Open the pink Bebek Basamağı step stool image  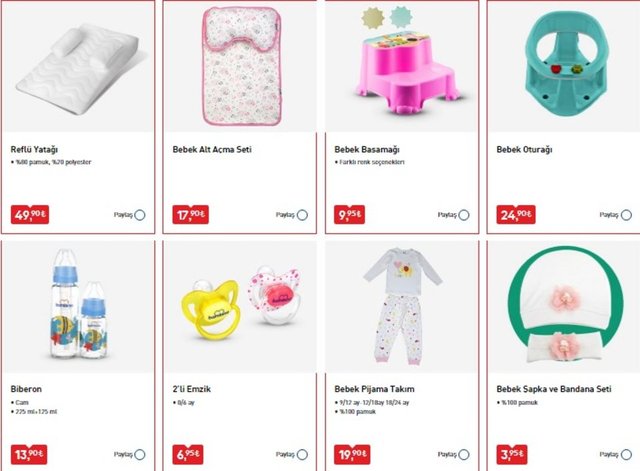coord(402,73)
